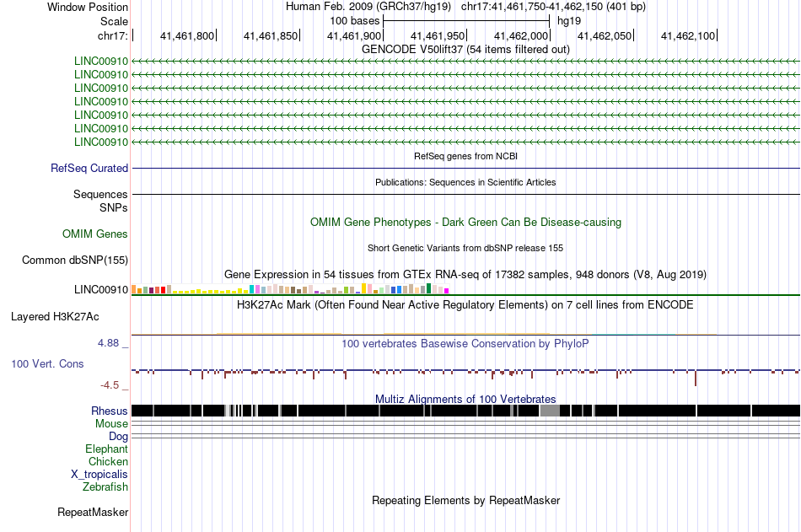Open RefSeq genes from NCBI title
The image size is (801, 532).
(465, 156)
